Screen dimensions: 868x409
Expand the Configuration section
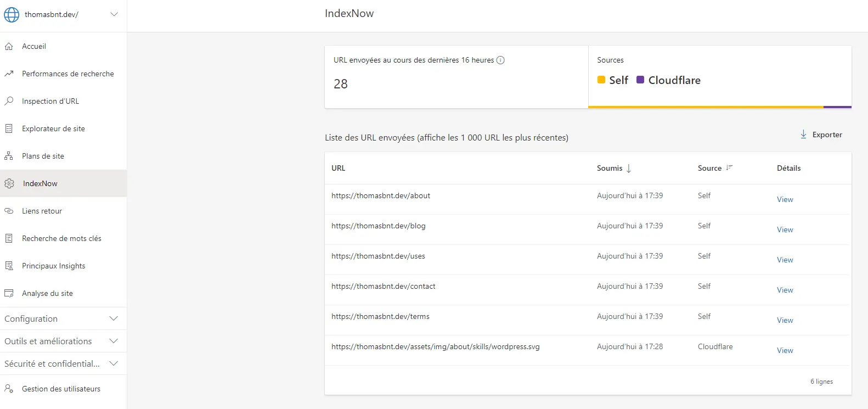pyautogui.click(x=114, y=318)
